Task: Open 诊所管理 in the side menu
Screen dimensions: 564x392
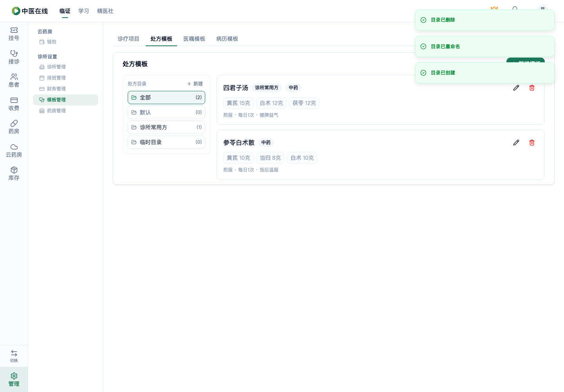Action: 65,67
